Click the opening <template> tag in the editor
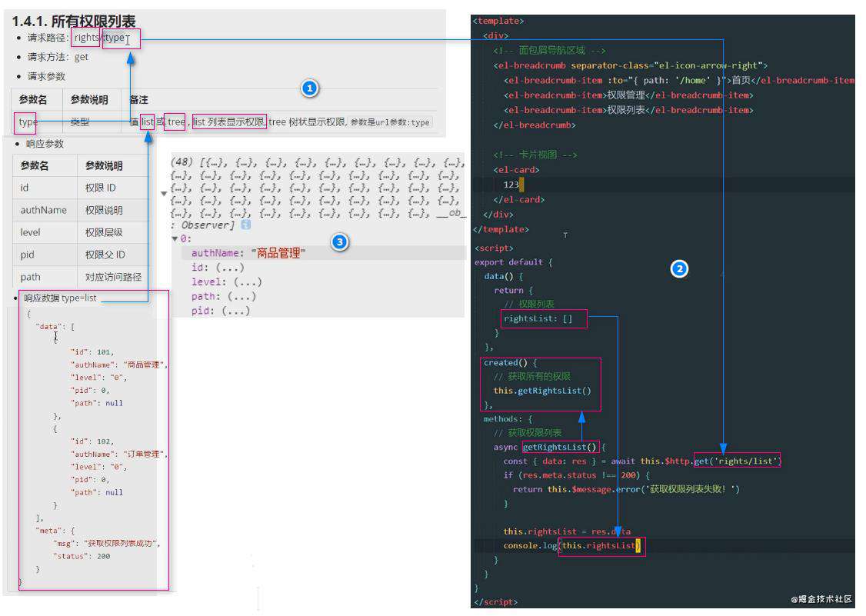Image resolution: width=866 pixels, height=616 pixels. tap(498, 21)
